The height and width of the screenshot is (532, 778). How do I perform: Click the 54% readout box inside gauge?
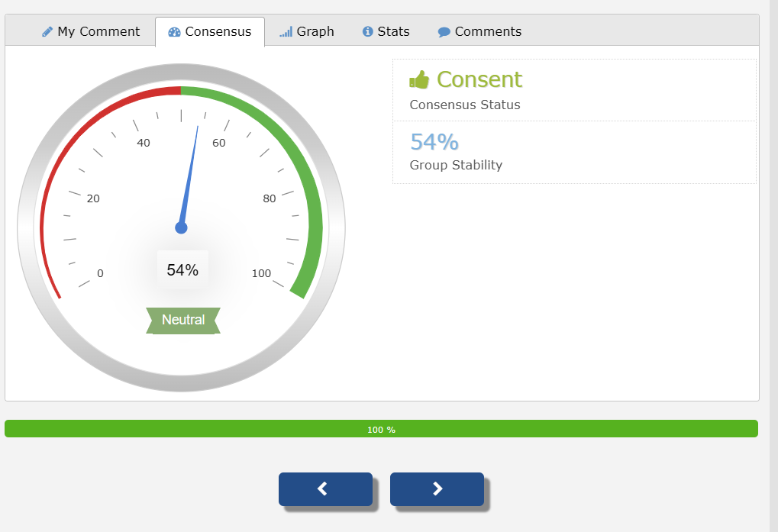point(182,269)
